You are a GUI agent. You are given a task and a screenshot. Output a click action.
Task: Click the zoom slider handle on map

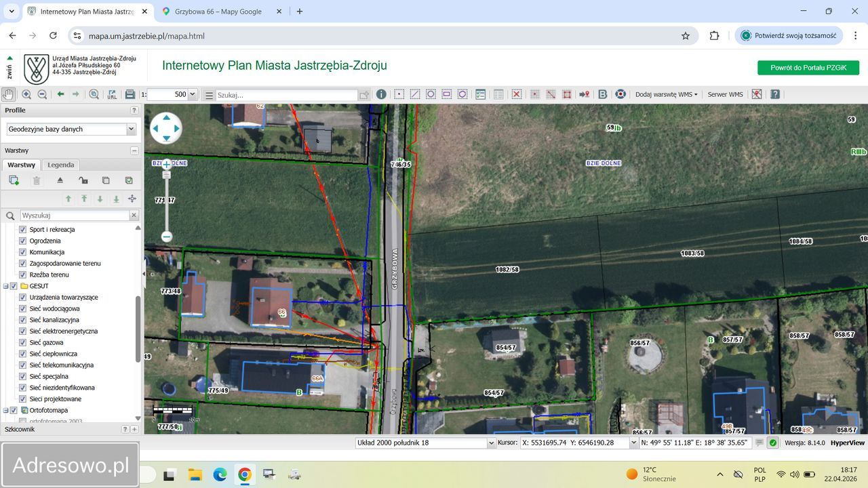click(x=166, y=174)
